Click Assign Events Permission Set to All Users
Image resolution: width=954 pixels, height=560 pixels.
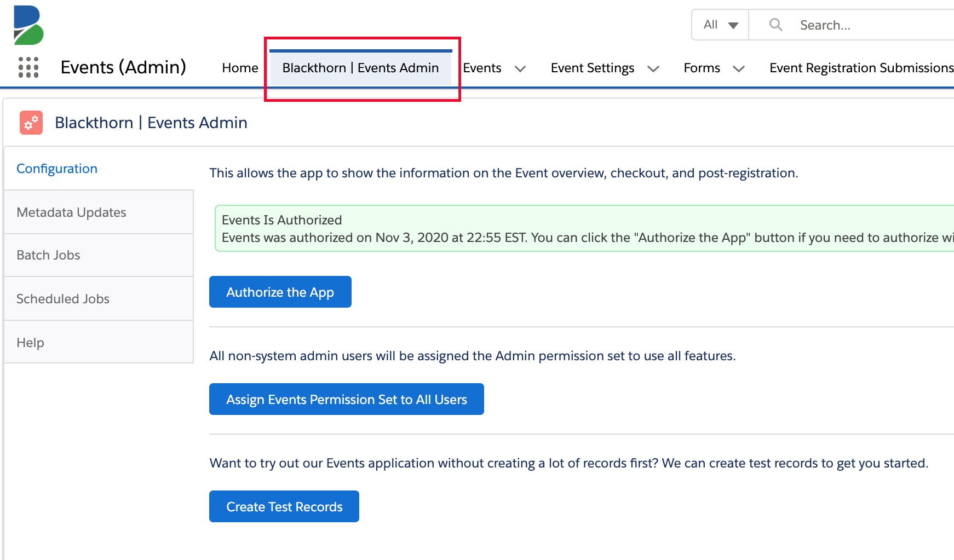347,399
